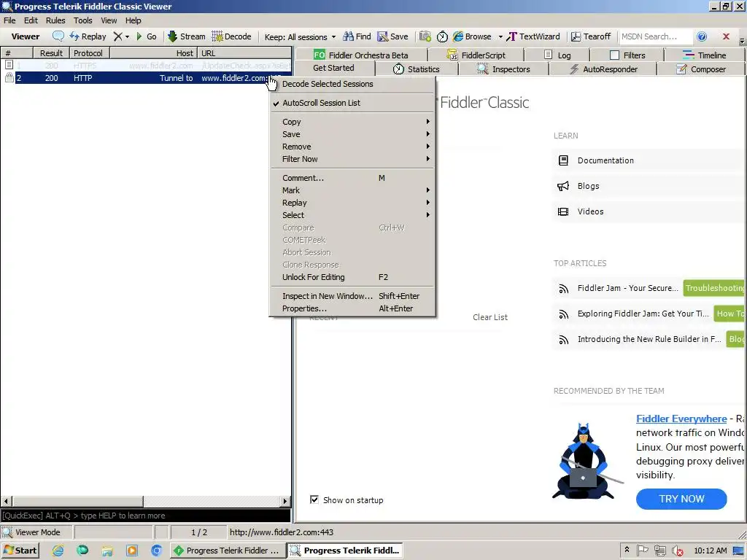747x560 pixels.
Task: Open the Composer tab
Action: 701,69
